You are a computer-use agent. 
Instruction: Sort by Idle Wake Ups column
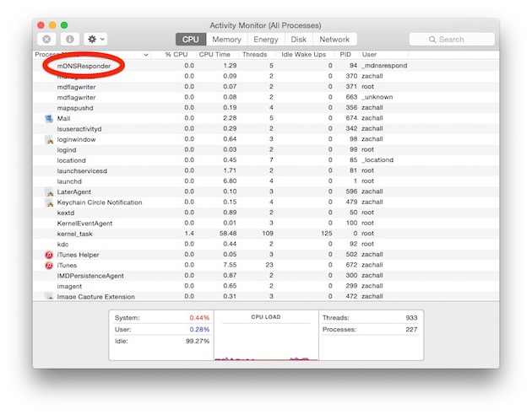[x=304, y=55]
